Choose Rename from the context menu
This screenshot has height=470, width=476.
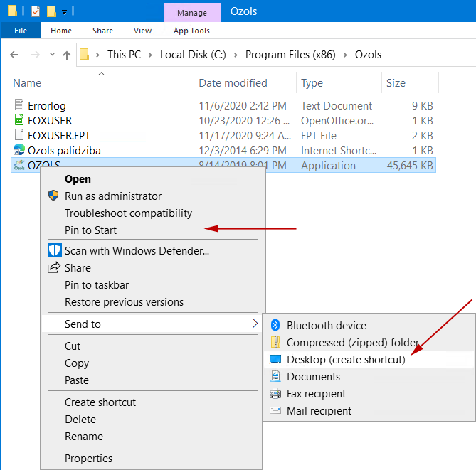coord(84,437)
